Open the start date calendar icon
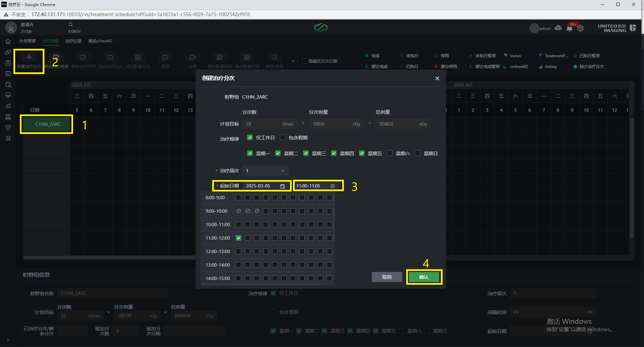644x347 pixels. [x=283, y=186]
